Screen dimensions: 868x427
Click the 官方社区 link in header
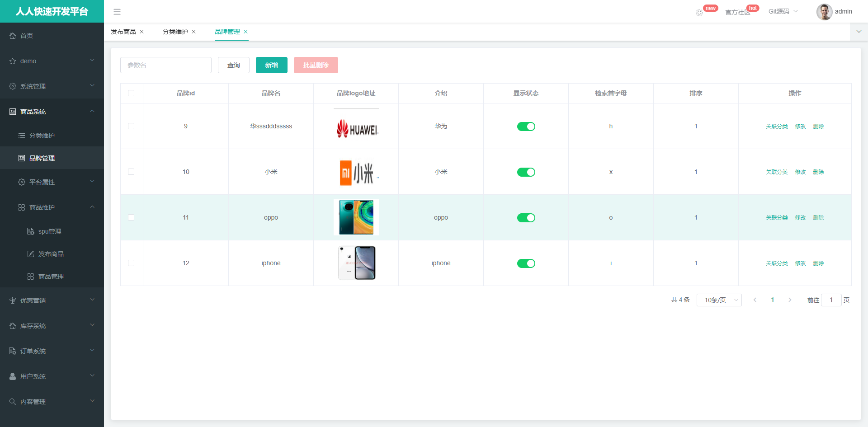pyautogui.click(x=737, y=13)
